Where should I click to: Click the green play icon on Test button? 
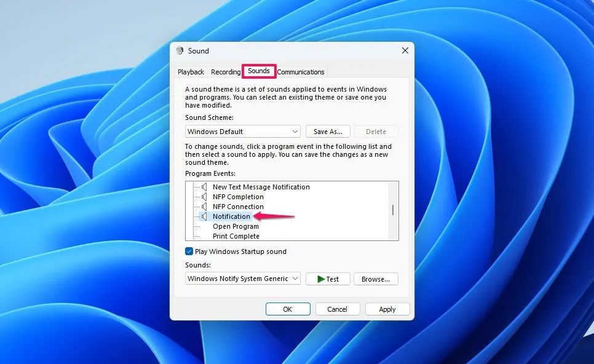[x=320, y=279]
